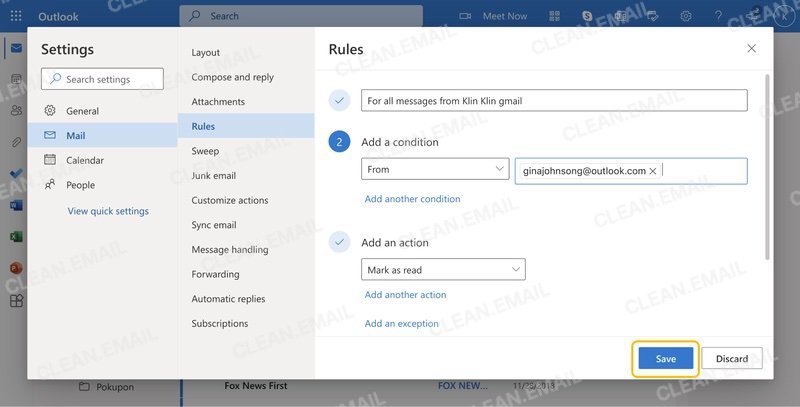Open the QR apps icon in header
The width and height of the screenshot is (800, 407).
coord(555,16)
